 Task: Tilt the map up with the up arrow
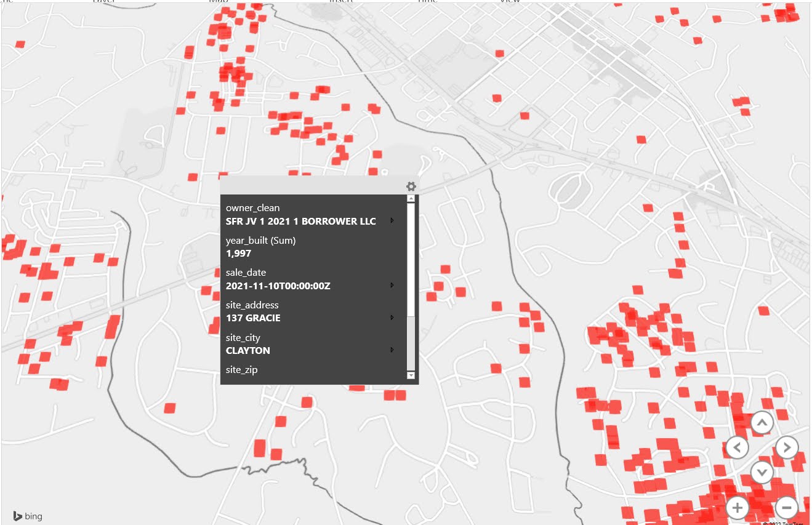[x=762, y=423]
